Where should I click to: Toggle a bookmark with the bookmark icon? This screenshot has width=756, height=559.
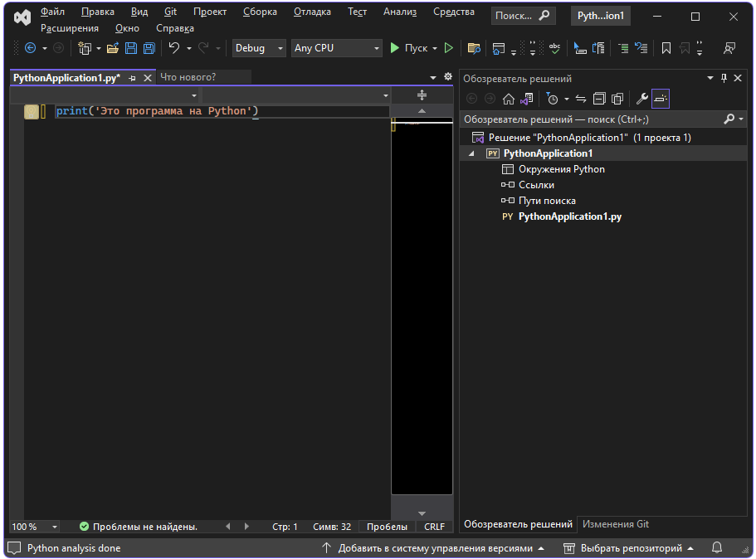666,48
